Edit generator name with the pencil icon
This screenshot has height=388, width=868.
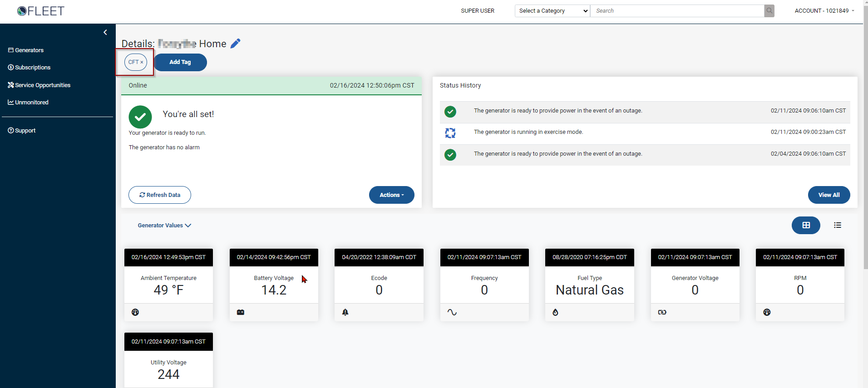[x=236, y=44]
